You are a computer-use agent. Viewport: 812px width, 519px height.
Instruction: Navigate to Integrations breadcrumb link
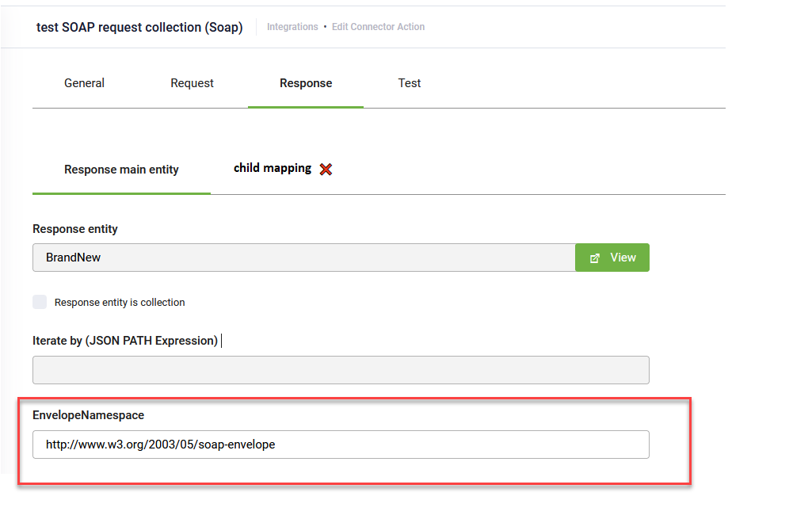(292, 27)
